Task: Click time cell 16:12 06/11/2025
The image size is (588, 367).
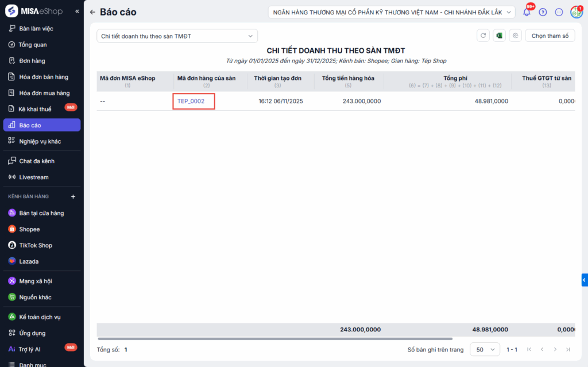Action: pos(280,101)
